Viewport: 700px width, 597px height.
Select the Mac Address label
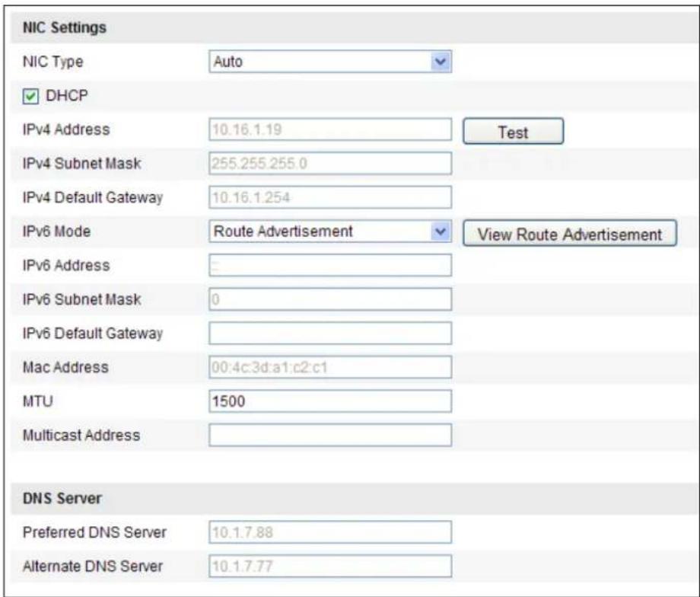click(x=65, y=367)
